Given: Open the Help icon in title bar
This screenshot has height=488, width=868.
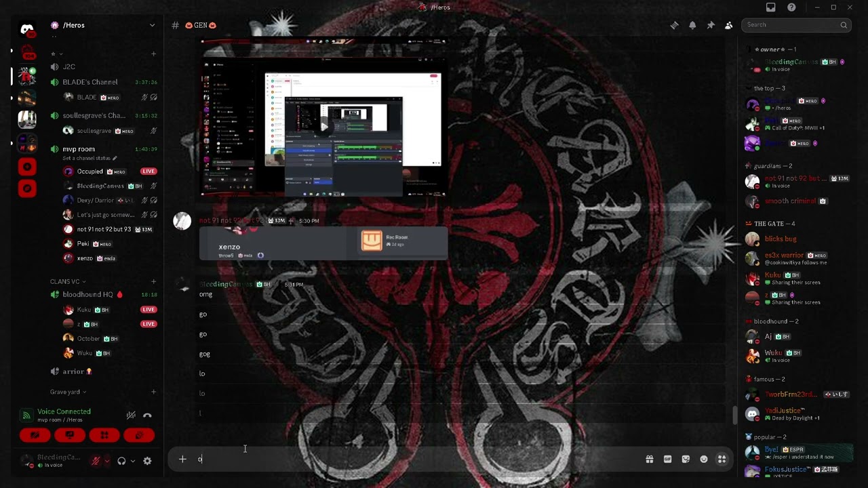Looking at the screenshot, I should click(791, 7).
